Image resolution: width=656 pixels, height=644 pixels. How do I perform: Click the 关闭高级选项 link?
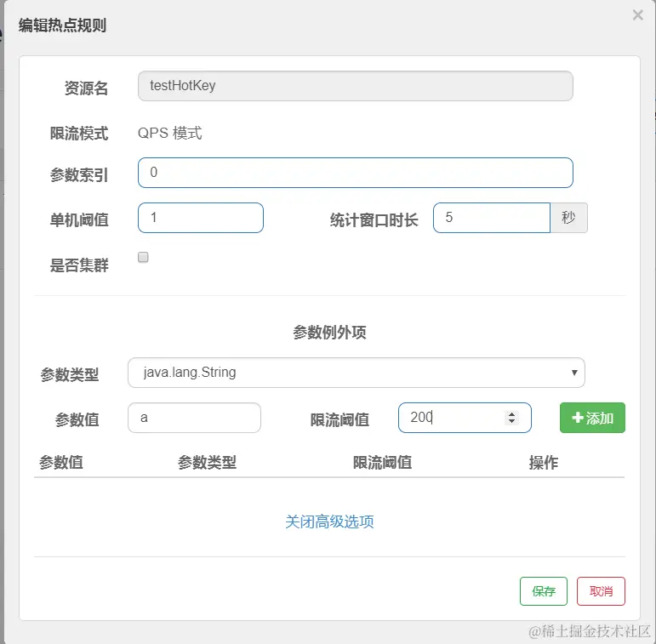pos(329,521)
